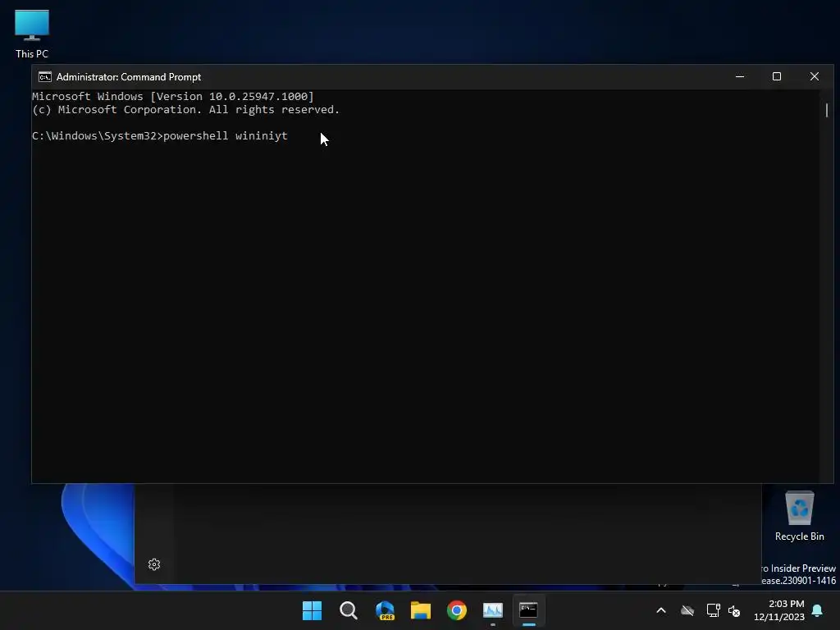Viewport: 840px width, 630px height.
Task: Click the Command Prompt vertical scrollbar thumb
Action: 827,110
